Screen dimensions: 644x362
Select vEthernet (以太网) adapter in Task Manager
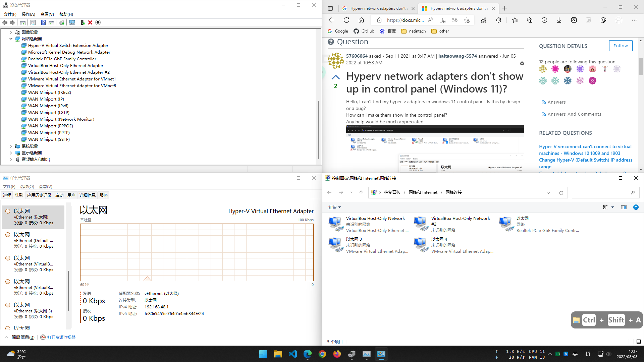tap(33, 217)
